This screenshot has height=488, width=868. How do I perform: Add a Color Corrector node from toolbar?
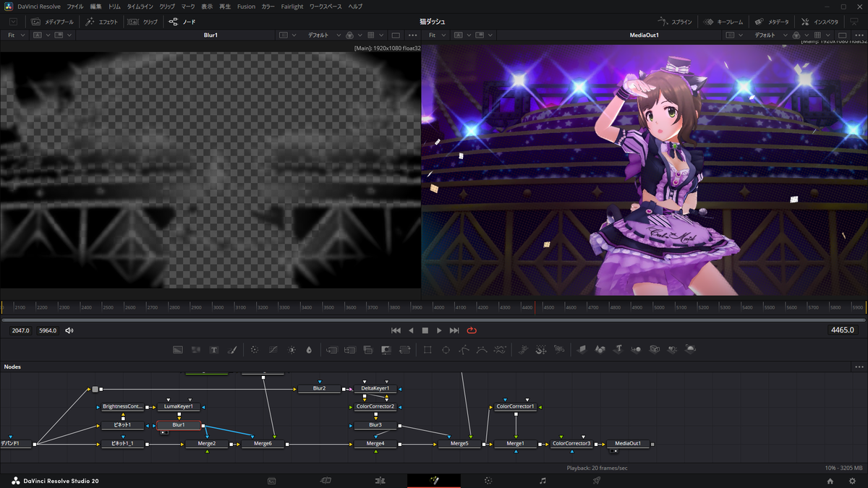pyautogui.click(x=255, y=350)
